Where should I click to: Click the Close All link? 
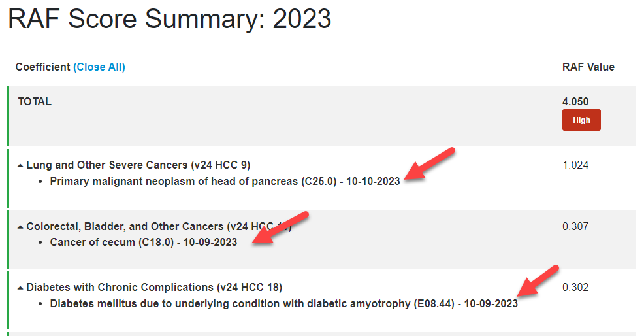[x=99, y=67]
